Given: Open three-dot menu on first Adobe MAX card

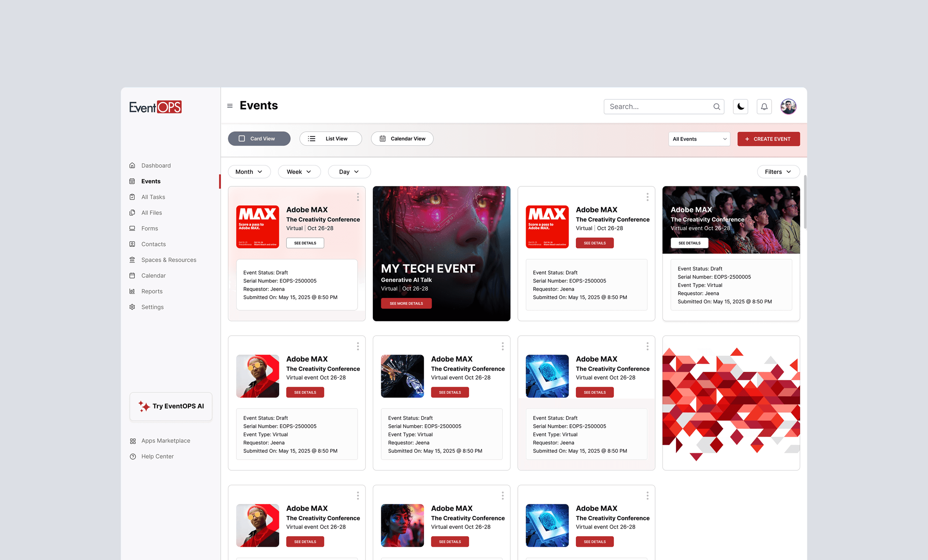Looking at the screenshot, I should [358, 197].
